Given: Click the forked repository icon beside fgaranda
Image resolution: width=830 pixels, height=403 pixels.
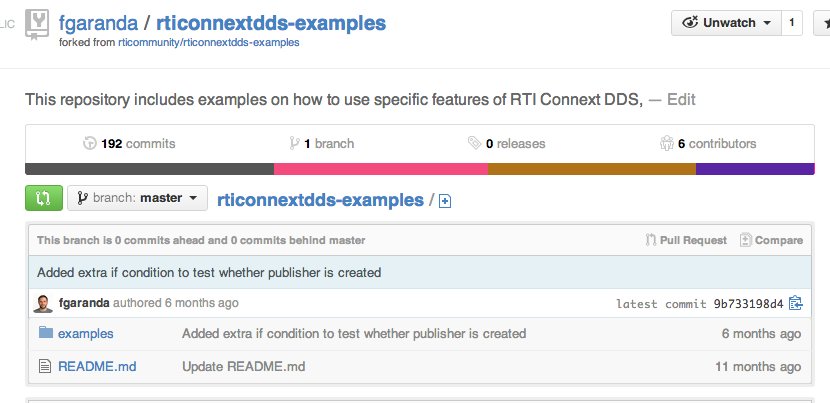Looking at the screenshot, I should click(x=37, y=23).
